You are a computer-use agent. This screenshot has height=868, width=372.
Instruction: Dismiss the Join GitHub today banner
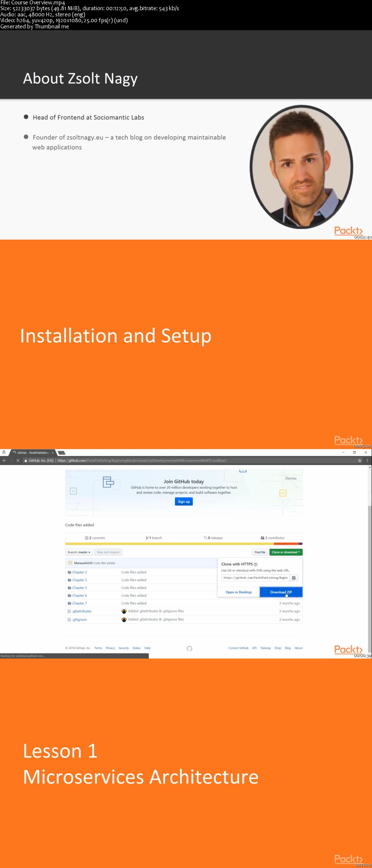pyautogui.click(x=291, y=478)
